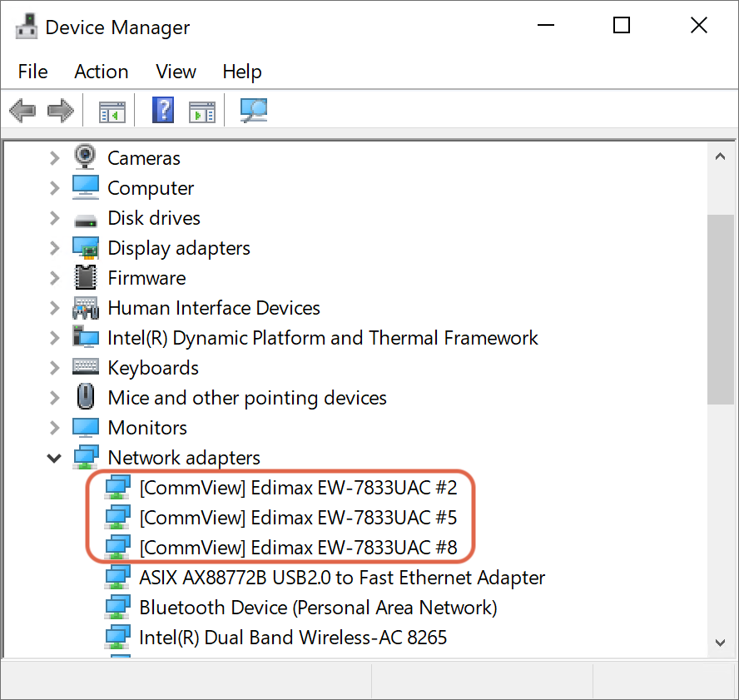Click the scrollbar down arrow
Screen dimensions: 739x700
coord(720,643)
